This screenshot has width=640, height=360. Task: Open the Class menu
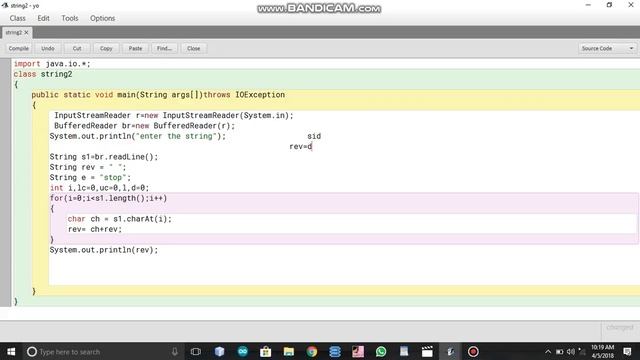pyautogui.click(x=18, y=18)
